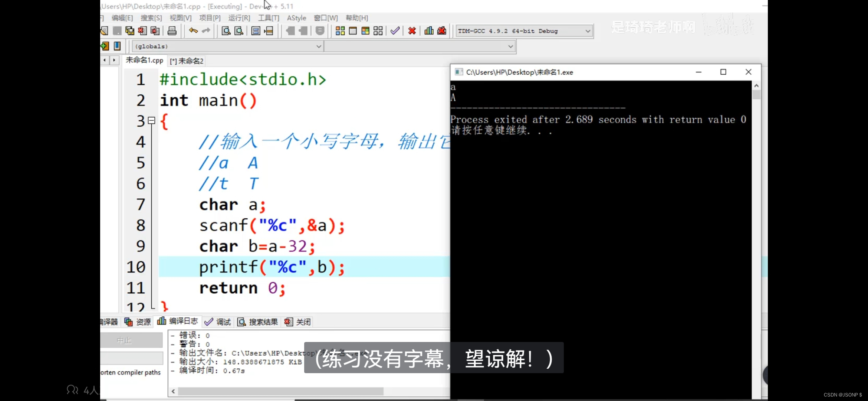Click the console window vertical scrollbar up arrow
This screenshot has height=401, width=868.
click(x=756, y=86)
